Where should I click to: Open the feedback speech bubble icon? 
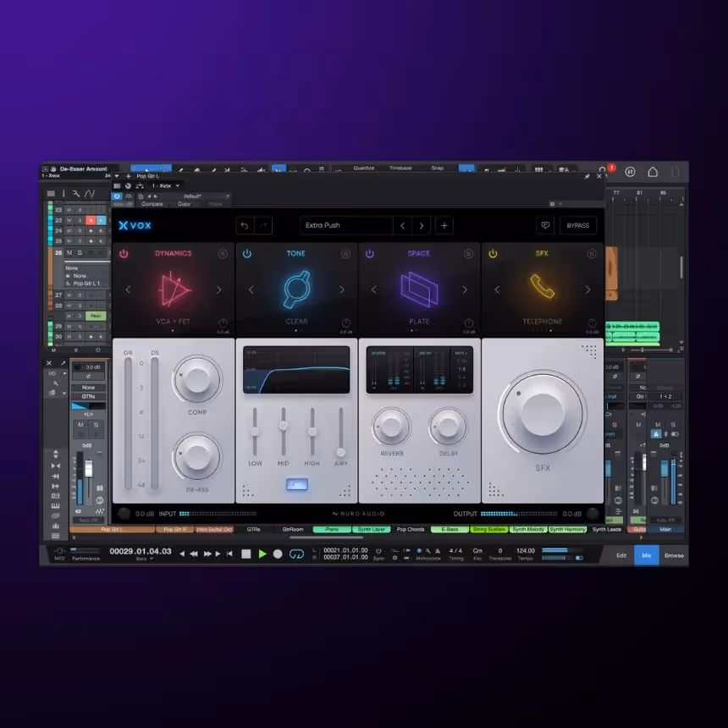coord(545,225)
